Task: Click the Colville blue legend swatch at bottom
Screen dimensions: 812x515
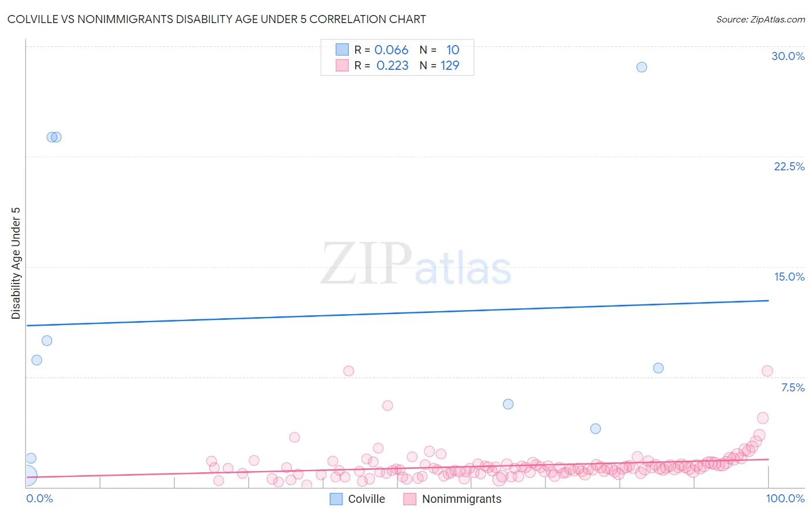Action: click(336, 499)
